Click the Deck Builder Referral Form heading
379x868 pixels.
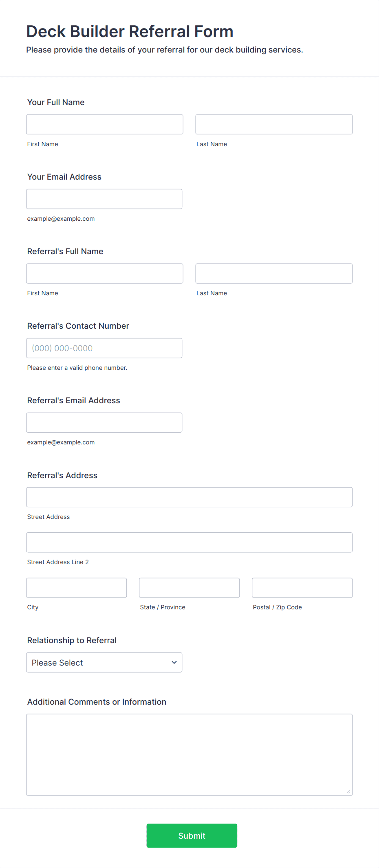(x=130, y=31)
